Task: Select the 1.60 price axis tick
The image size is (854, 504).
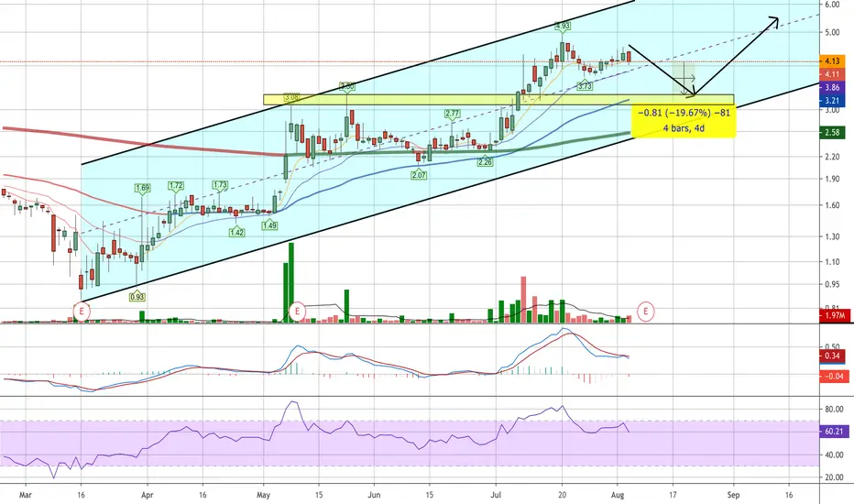Action: (832, 205)
